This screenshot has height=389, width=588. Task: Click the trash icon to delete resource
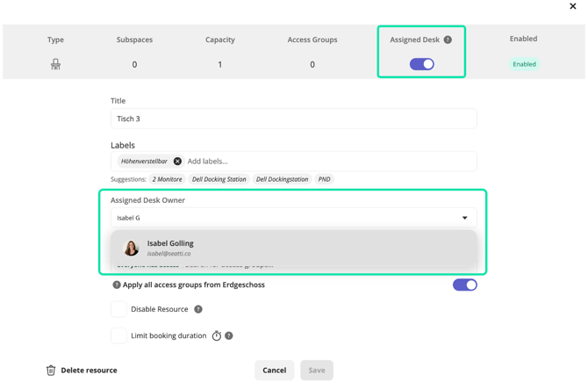point(51,371)
